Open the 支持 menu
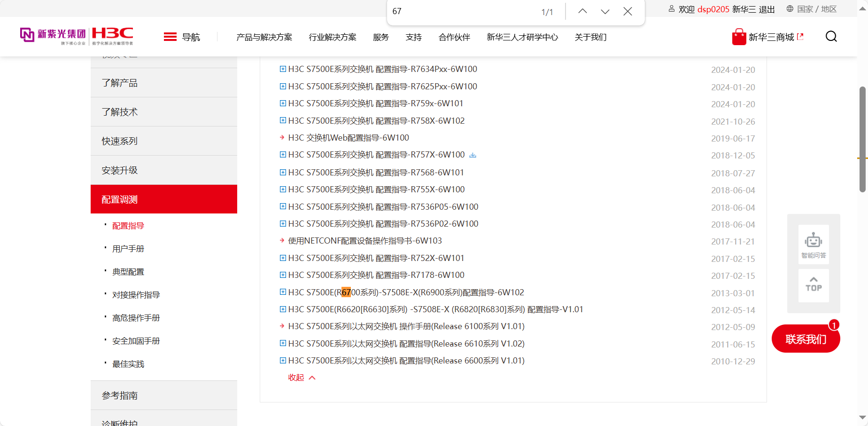The image size is (868, 426). [x=414, y=37]
